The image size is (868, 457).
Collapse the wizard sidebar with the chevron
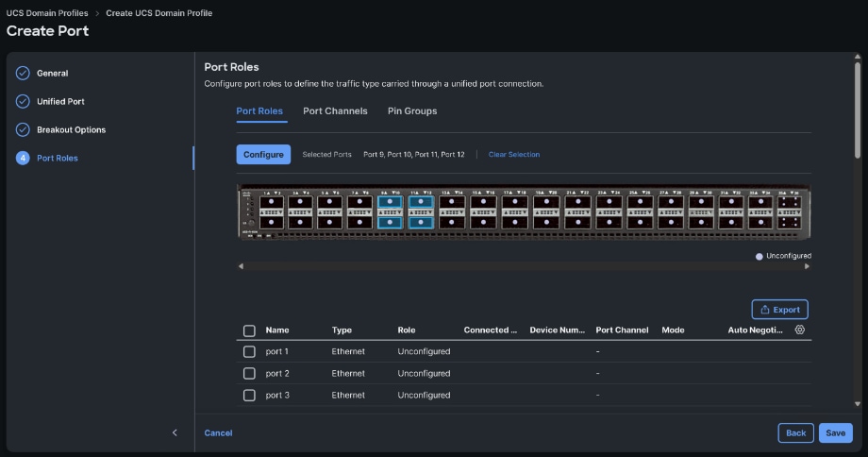(175, 432)
